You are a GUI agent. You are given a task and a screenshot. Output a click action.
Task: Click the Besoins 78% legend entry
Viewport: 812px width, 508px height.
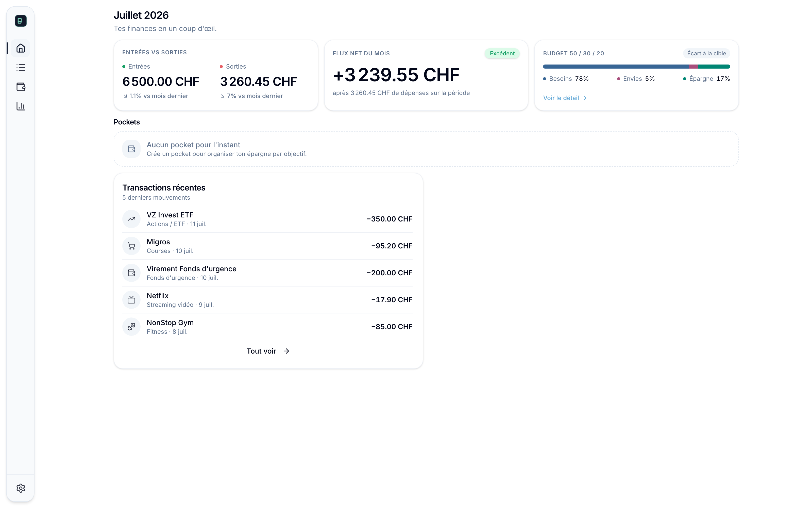point(566,79)
